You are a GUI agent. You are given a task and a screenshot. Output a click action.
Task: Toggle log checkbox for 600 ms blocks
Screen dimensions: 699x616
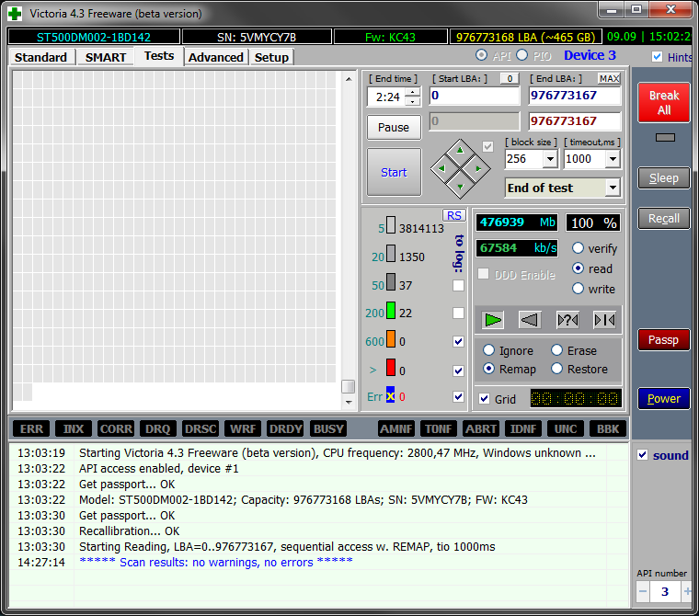pyautogui.click(x=458, y=341)
